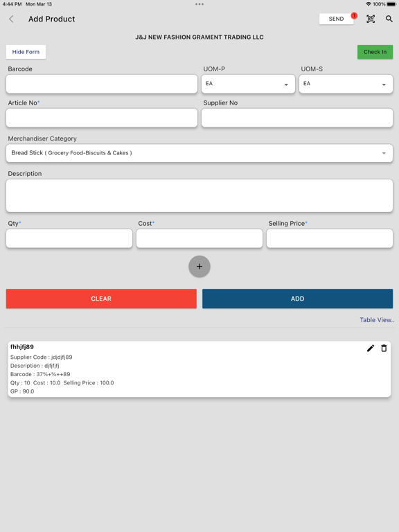Open the UOM-S dropdown
Viewport: 399px width, 532px height.
(346, 84)
